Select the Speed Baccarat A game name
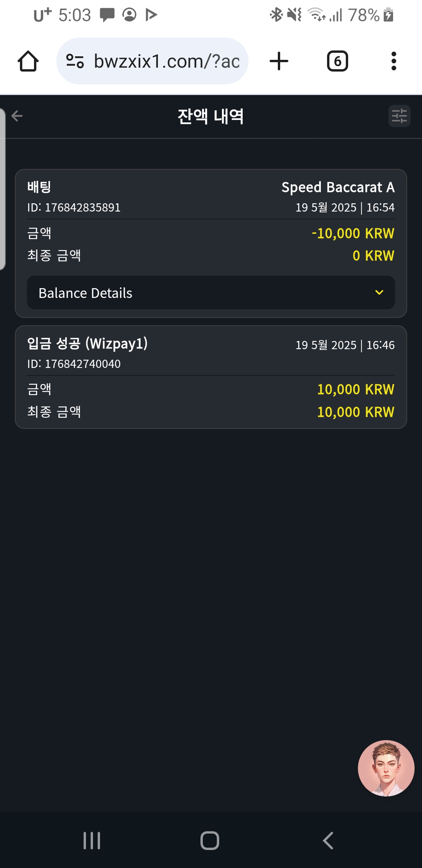 coord(338,187)
